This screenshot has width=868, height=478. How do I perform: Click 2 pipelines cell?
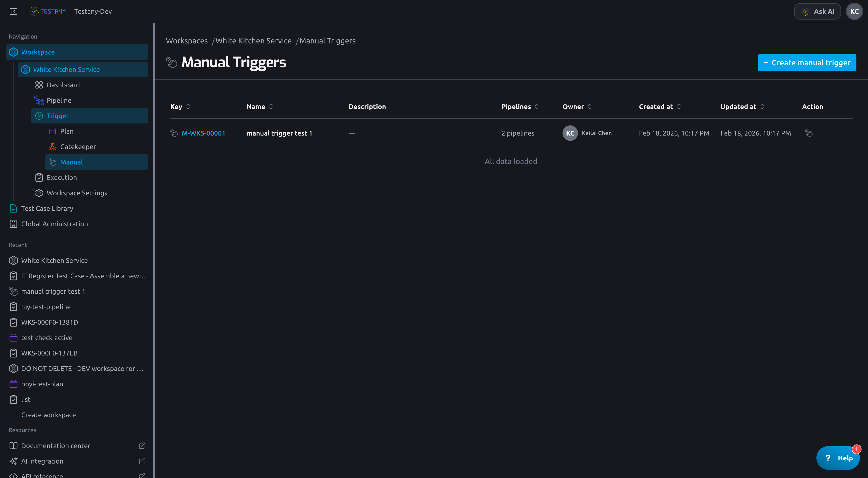(518, 133)
